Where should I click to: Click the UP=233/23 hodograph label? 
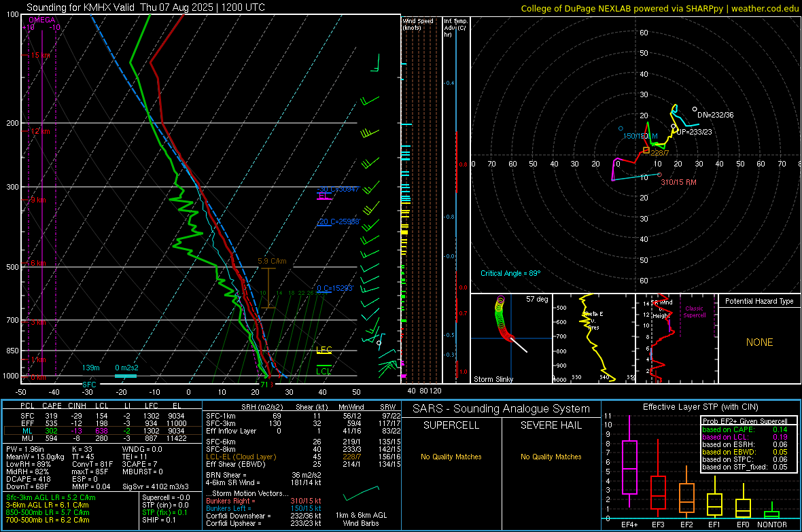point(694,131)
